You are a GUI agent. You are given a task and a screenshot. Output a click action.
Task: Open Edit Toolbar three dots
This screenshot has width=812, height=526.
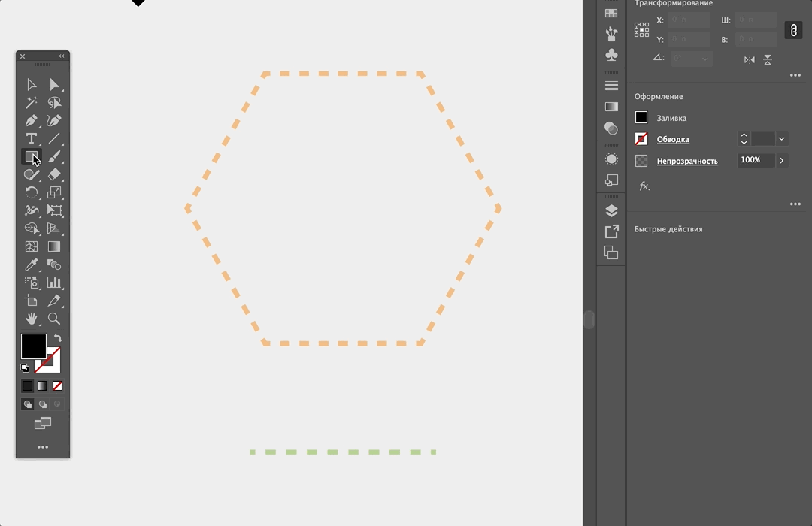tap(42, 447)
